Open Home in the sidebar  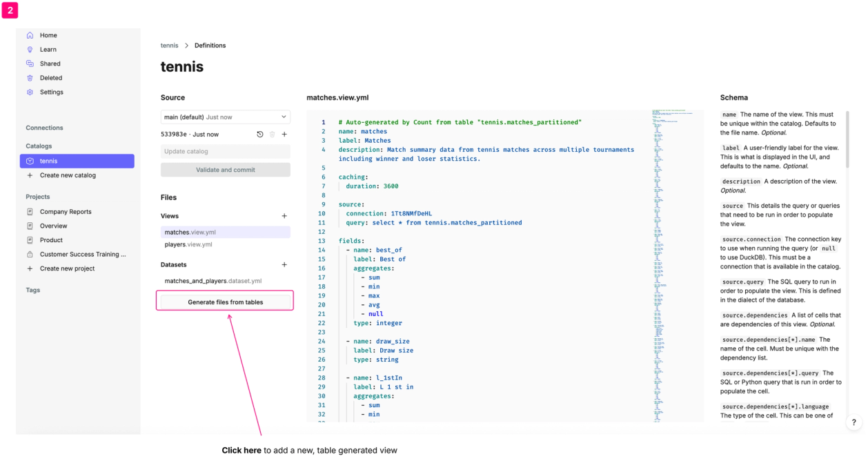click(48, 35)
